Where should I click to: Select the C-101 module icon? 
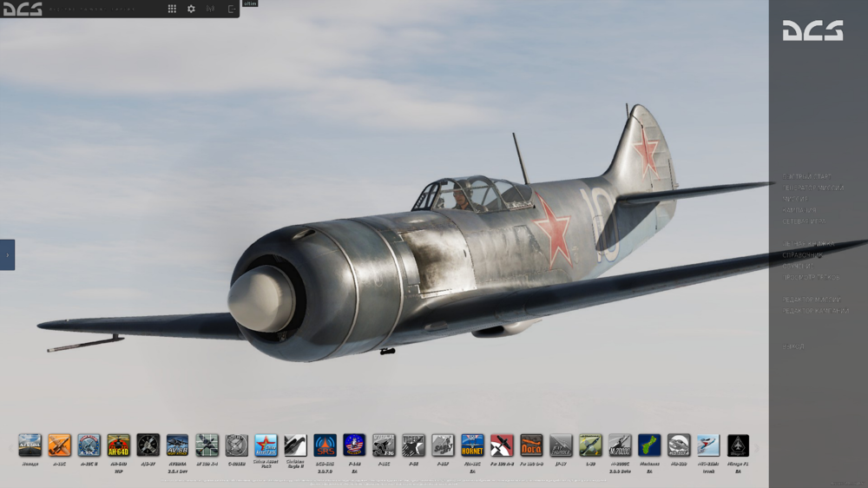(x=236, y=445)
